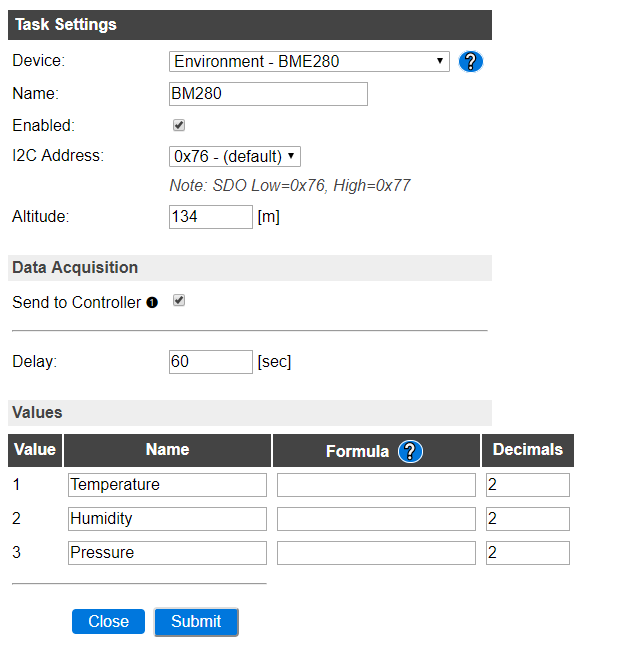624x663 pixels.
Task: Click the Formula field for Humidity row
Action: coord(376,519)
